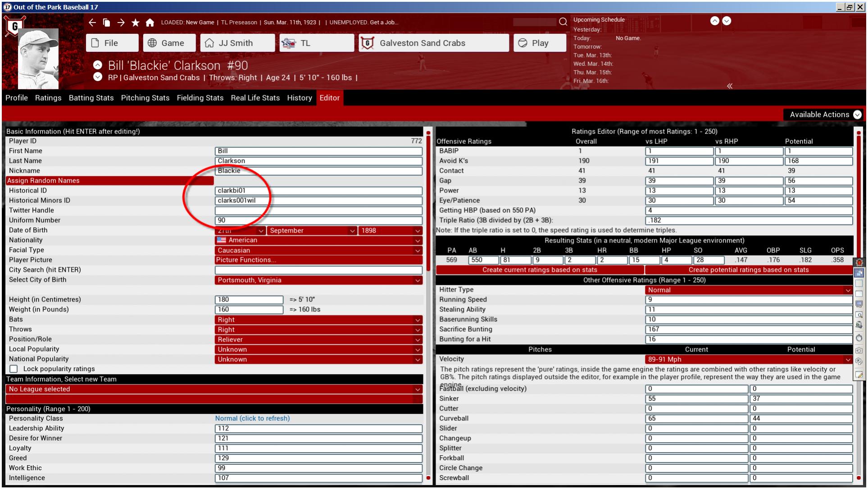Viewport: 868px width, 490px height.
Task: Open the Bats handedness dropdown
Action: (318, 320)
